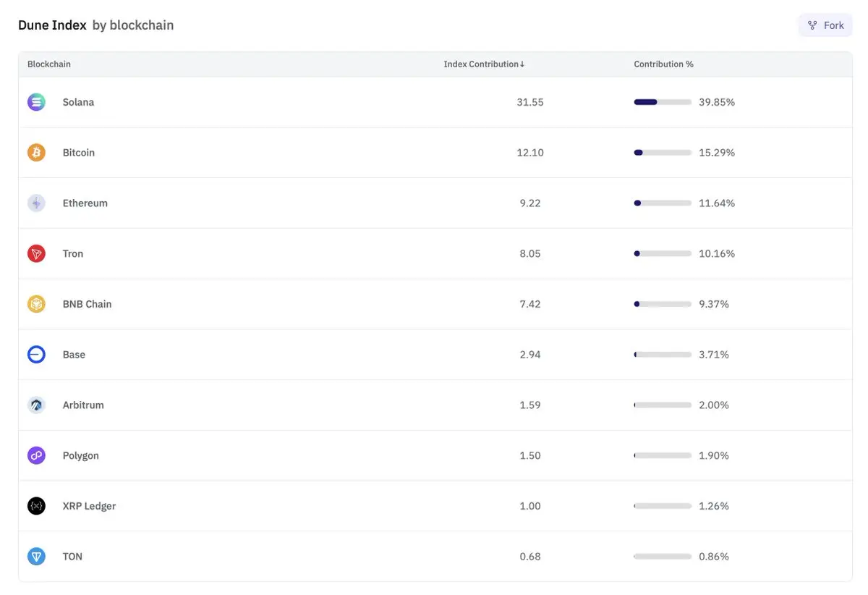Click the 12.10 index contribution value

530,153
